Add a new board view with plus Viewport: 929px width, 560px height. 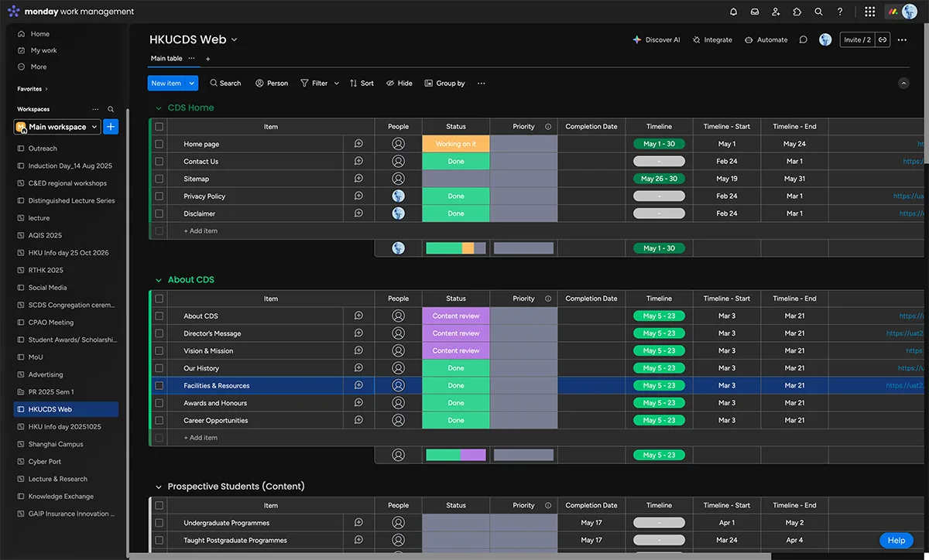tap(207, 59)
